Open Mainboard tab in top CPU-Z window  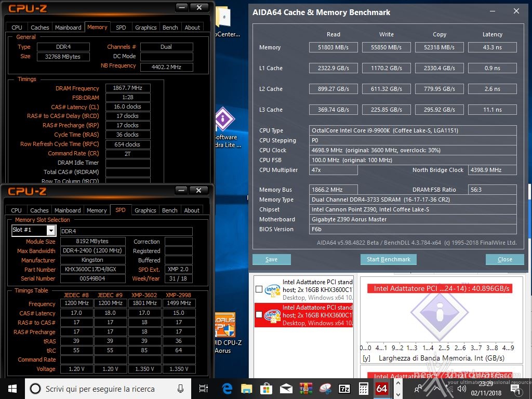[68, 28]
